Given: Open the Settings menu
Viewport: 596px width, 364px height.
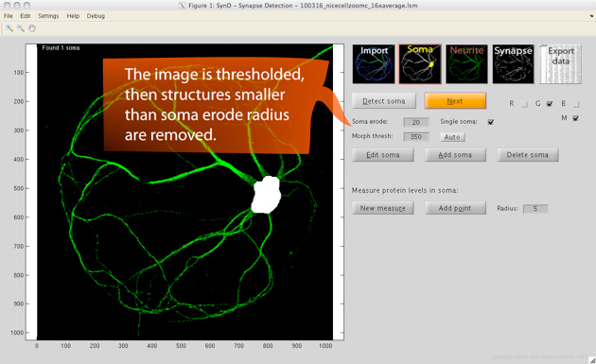Looking at the screenshot, I should click(x=48, y=16).
